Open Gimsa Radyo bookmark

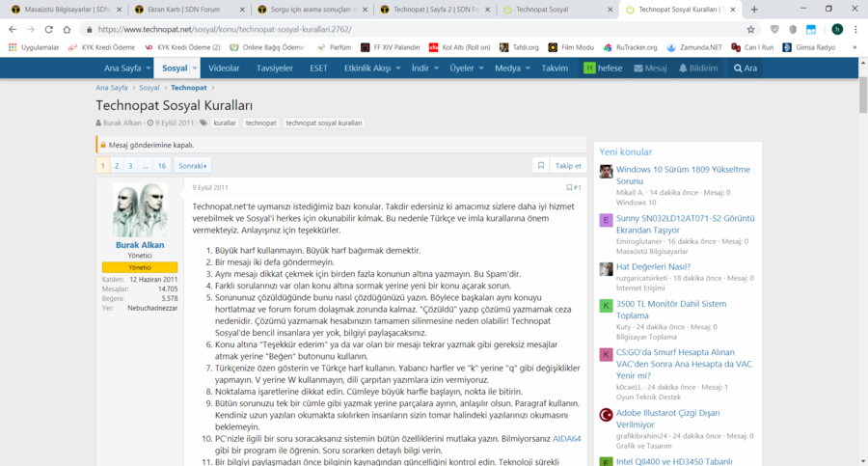tap(809, 47)
